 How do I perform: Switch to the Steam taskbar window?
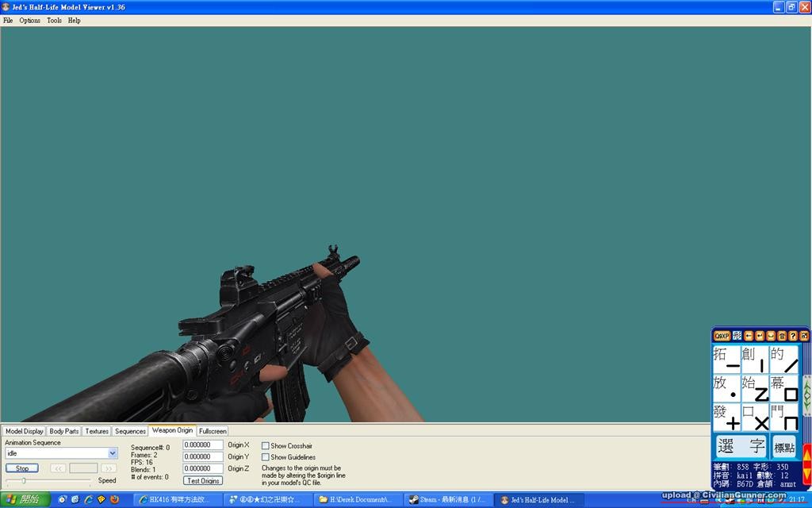click(x=447, y=500)
